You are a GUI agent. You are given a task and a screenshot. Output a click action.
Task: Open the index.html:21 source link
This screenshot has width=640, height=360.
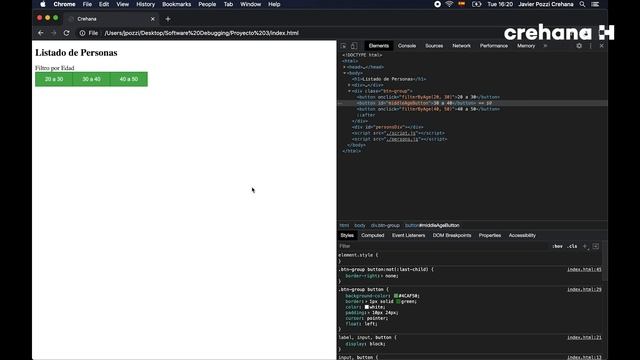[584, 338]
